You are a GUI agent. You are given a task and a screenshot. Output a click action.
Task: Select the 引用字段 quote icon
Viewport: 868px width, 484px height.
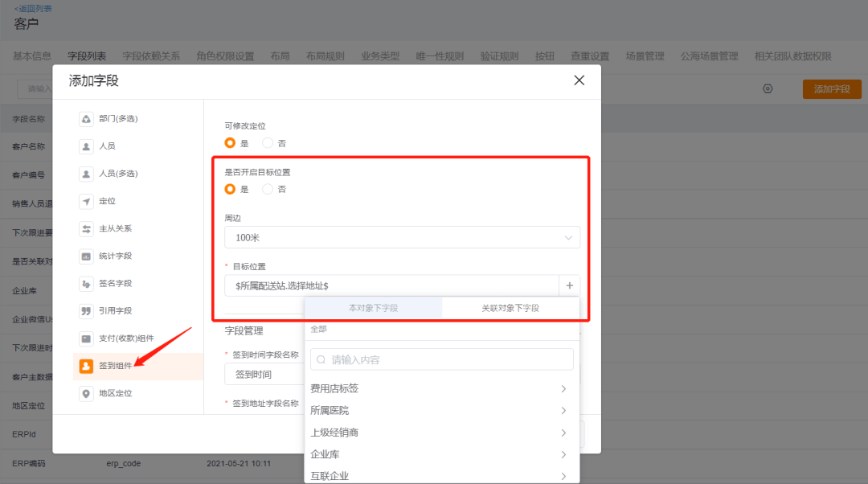86,311
